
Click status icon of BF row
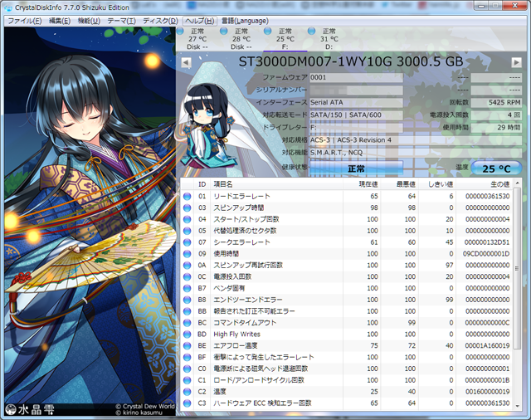pos(187,358)
